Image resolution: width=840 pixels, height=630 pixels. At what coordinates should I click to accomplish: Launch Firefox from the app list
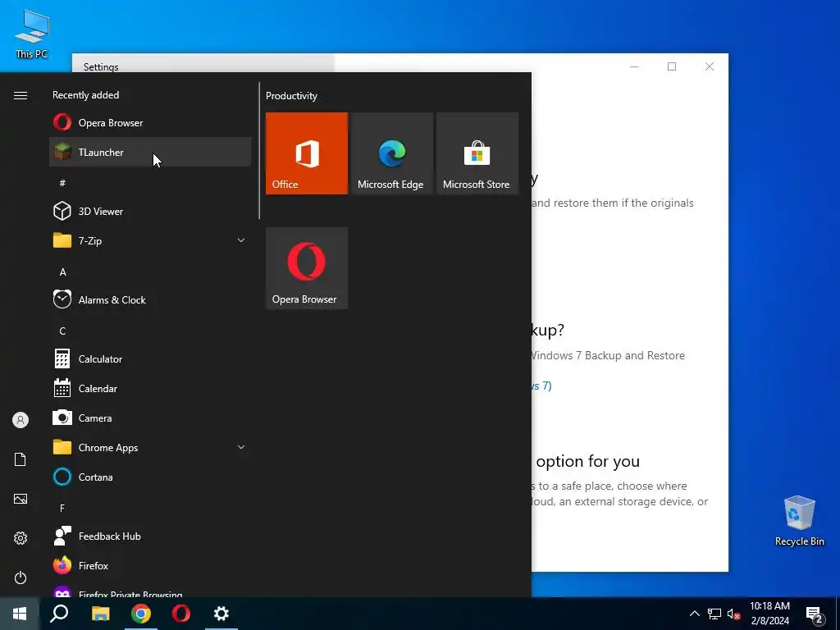point(150,565)
